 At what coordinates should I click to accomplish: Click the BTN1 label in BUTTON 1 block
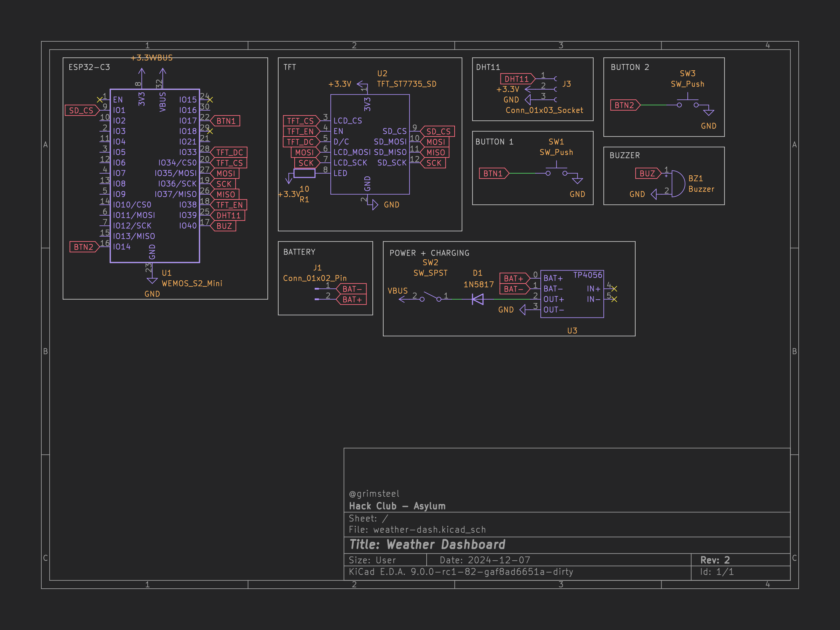pos(494,174)
